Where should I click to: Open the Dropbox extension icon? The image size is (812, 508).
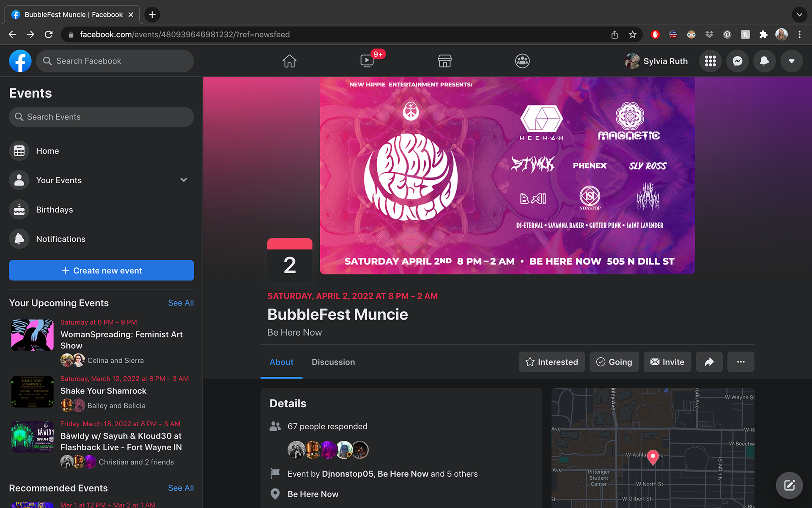click(709, 34)
